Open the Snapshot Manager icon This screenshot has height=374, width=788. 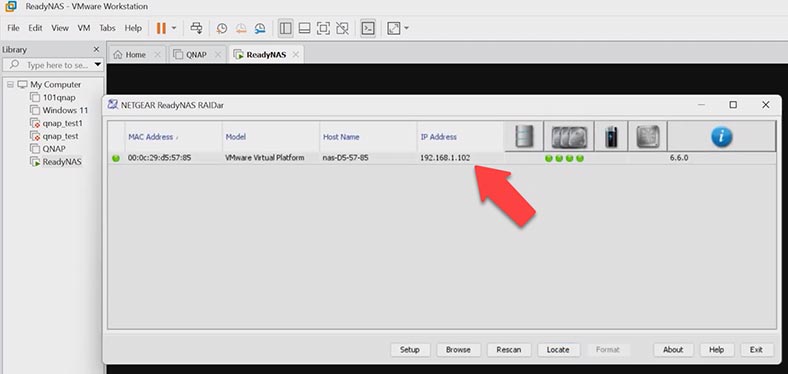coord(260,28)
